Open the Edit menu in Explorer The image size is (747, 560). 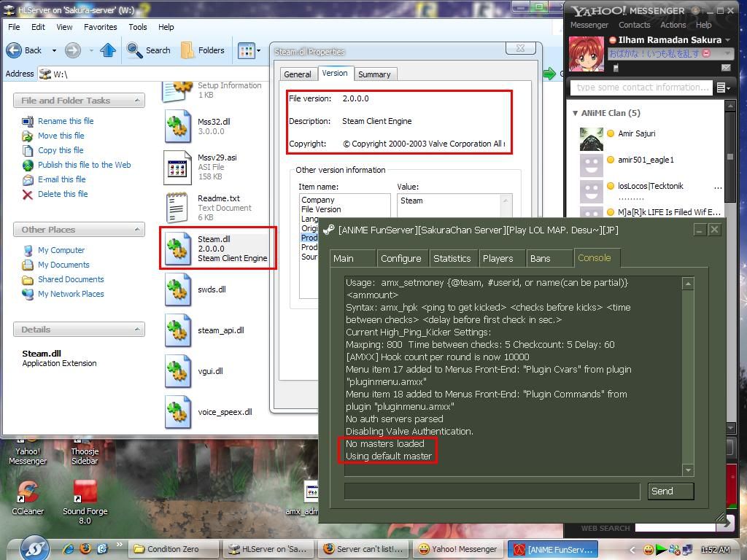(x=38, y=27)
